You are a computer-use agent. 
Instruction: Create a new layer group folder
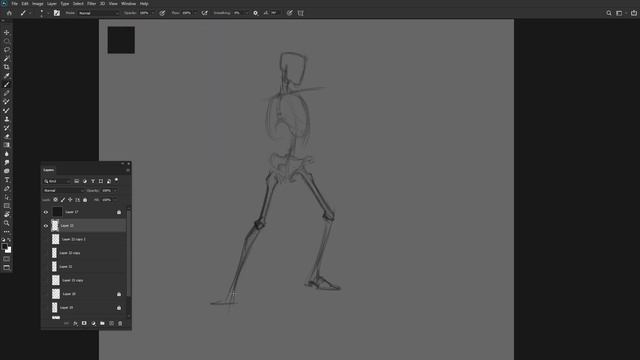click(x=102, y=323)
